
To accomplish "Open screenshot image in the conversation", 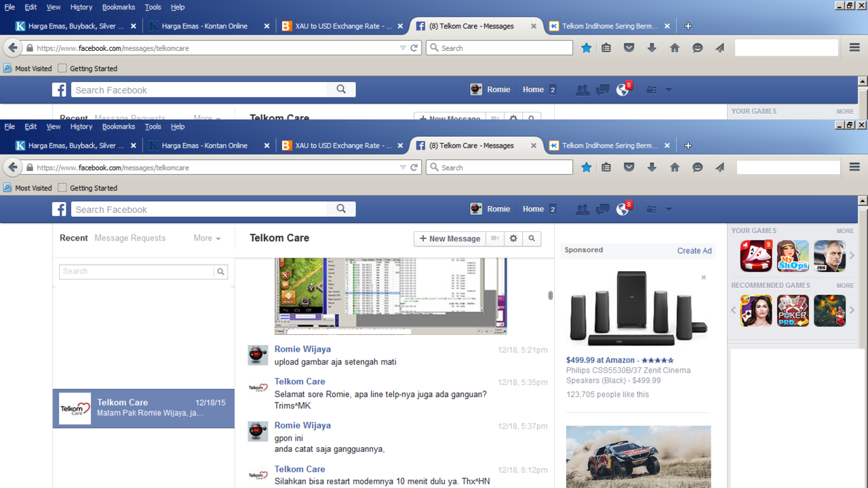I will [x=391, y=296].
